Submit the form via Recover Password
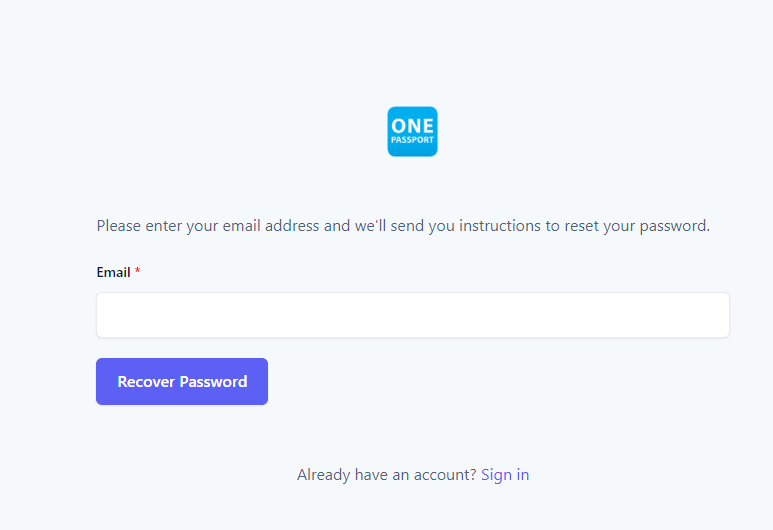The height and width of the screenshot is (530, 773). coord(182,382)
